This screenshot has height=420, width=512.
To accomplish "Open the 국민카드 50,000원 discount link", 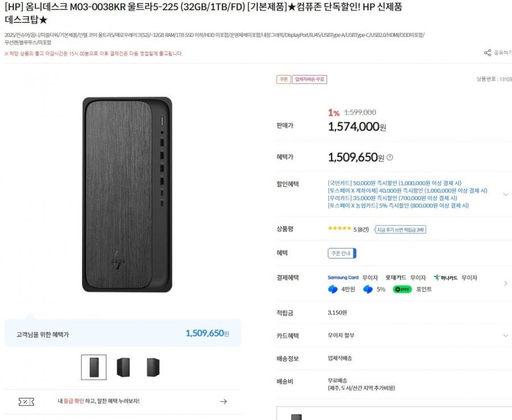I will pyautogui.click(x=394, y=183).
